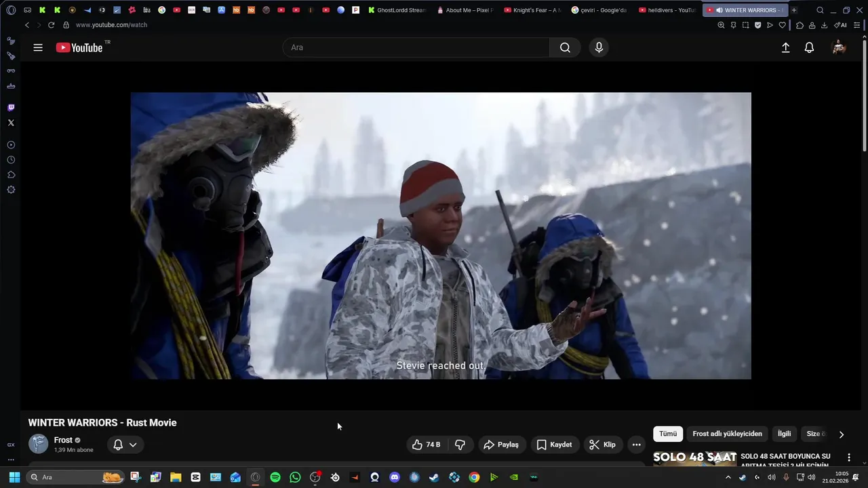Screen dimensions: 868x488
Task: Open File Explorer from the taskbar
Action: click(x=176, y=477)
